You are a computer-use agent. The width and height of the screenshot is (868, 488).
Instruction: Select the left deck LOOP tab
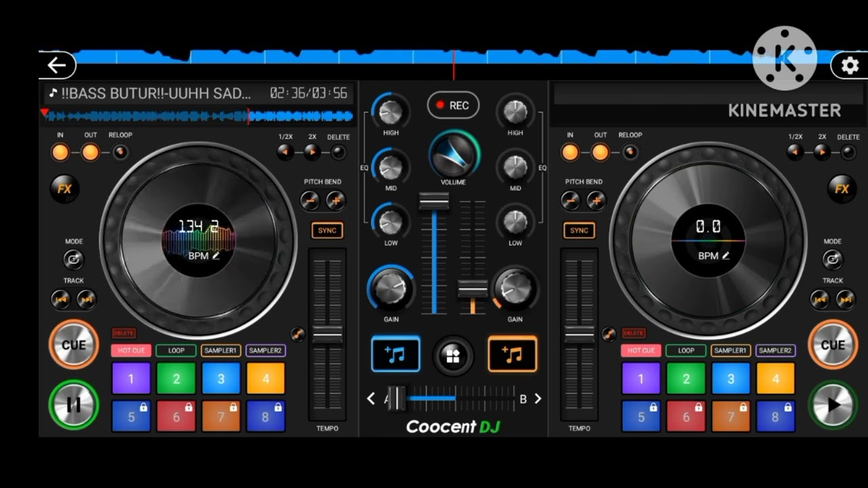click(176, 350)
